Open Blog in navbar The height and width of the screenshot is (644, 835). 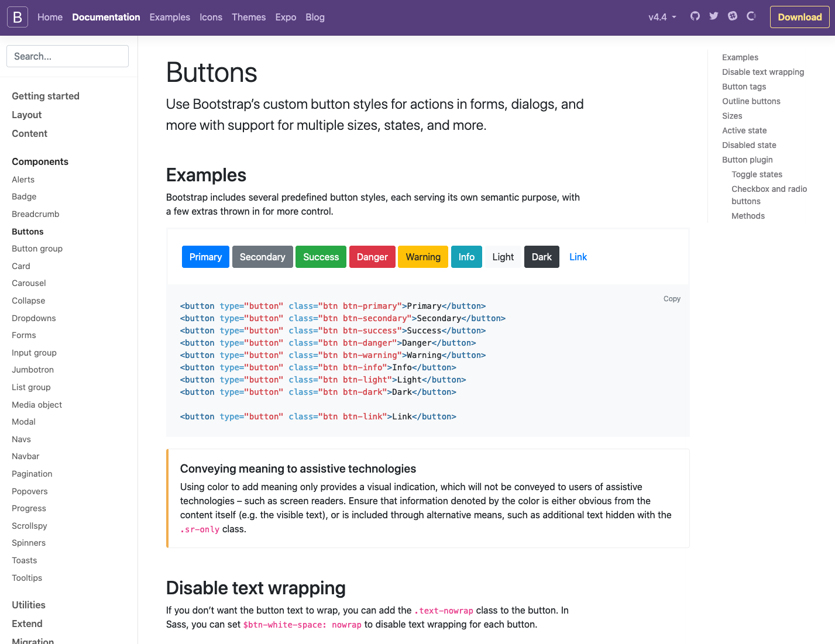pyautogui.click(x=315, y=17)
